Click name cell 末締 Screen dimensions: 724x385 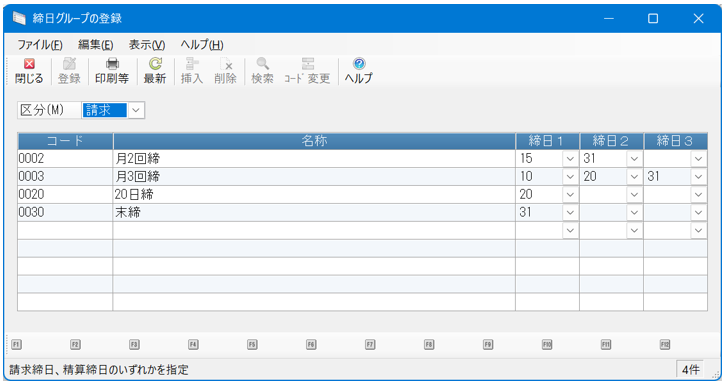314,213
